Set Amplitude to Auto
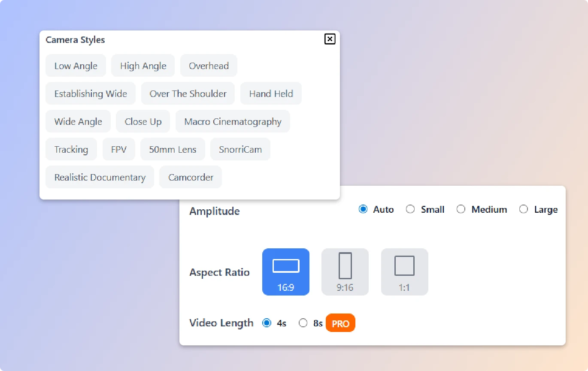Viewport: 588px width, 371px height. 363,209
